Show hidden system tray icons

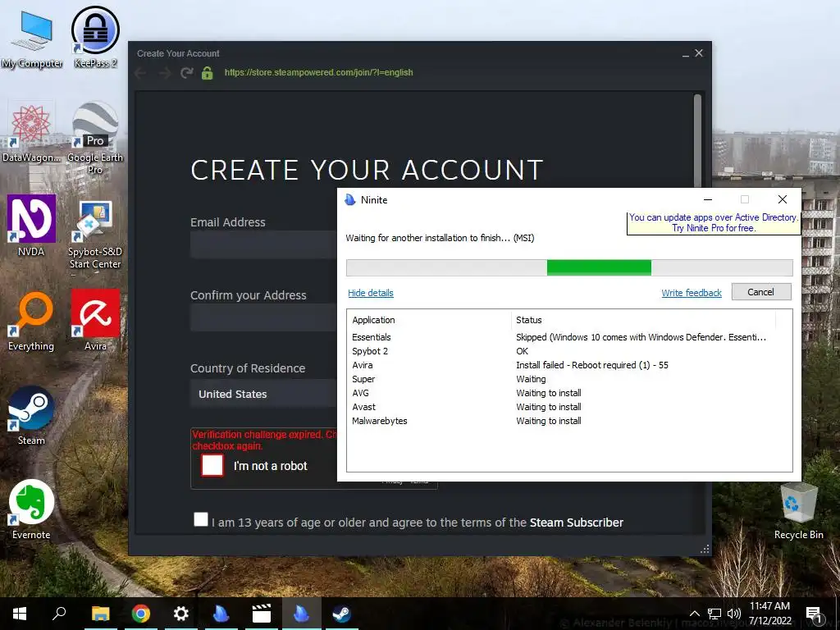click(694, 614)
